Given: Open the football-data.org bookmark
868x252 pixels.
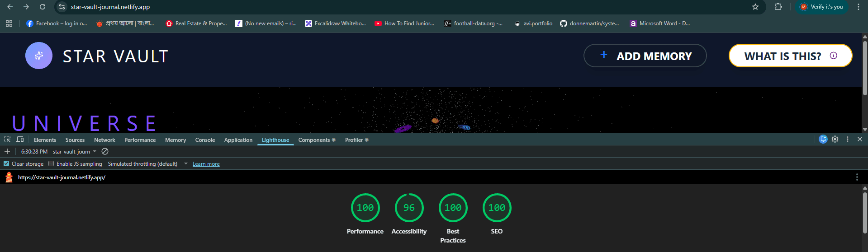Looking at the screenshot, I should pyautogui.click(x=473, y=23).
